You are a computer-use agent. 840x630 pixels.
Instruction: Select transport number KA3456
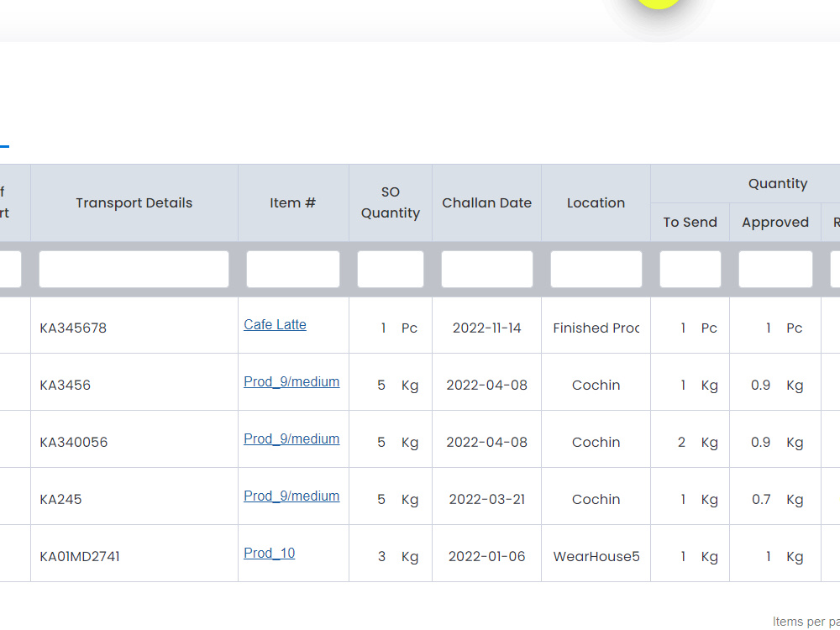(x=65, y=386)
